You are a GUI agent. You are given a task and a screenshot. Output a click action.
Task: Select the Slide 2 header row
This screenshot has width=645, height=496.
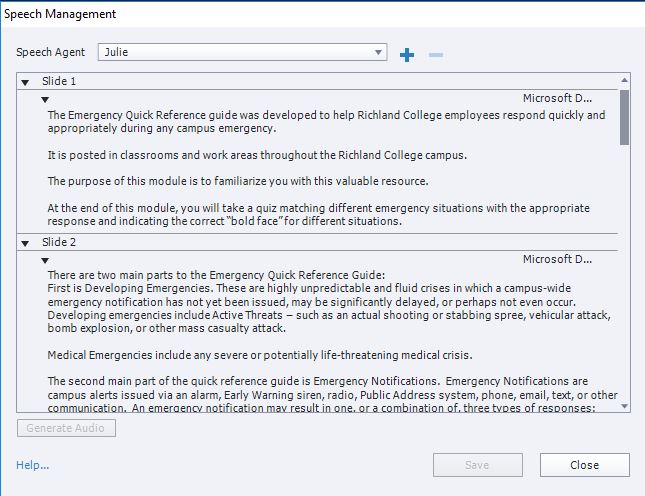click(x=300, y=242)
